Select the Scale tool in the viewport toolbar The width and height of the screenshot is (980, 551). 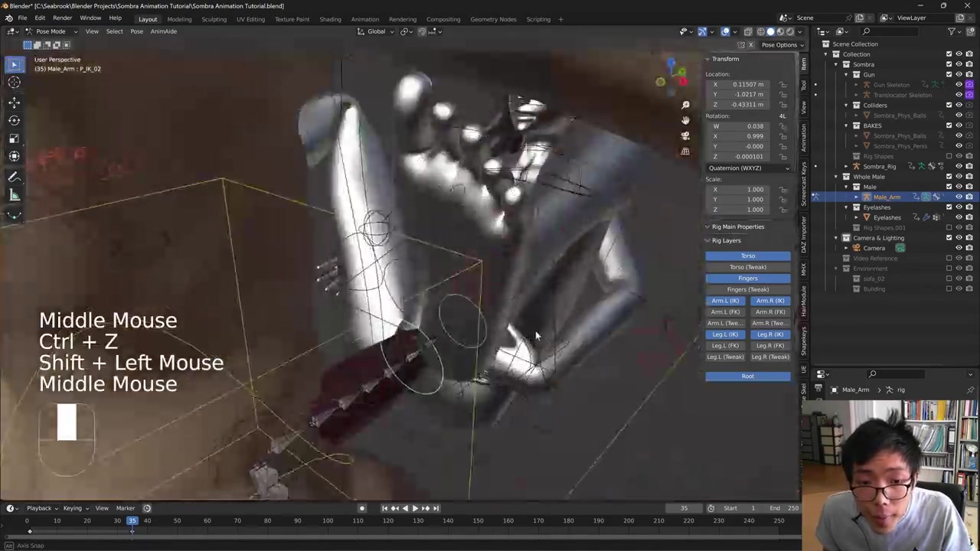point(14,139)
